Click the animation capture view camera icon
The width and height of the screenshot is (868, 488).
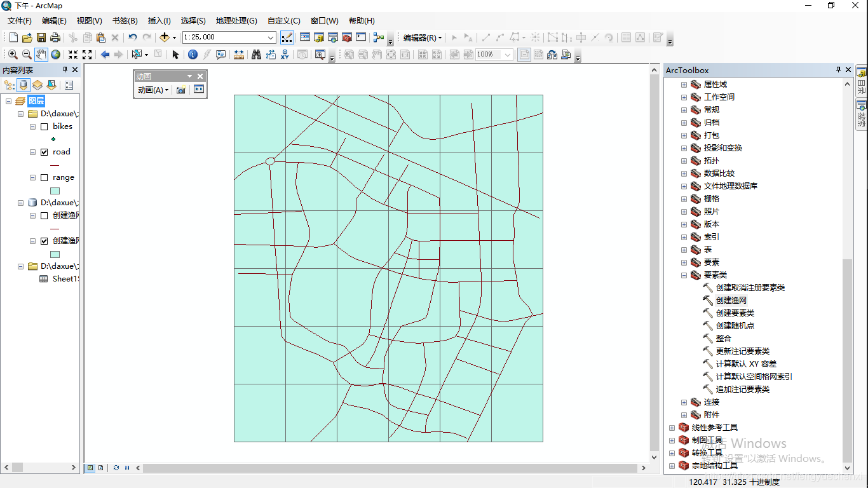click(x=181, y=90)
